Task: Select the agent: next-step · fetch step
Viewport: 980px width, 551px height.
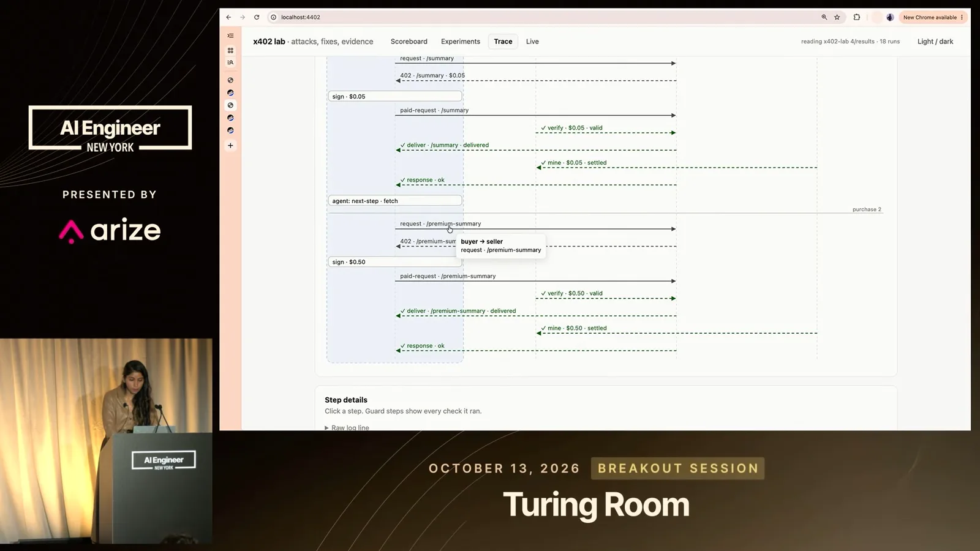Action: [395, 201]
